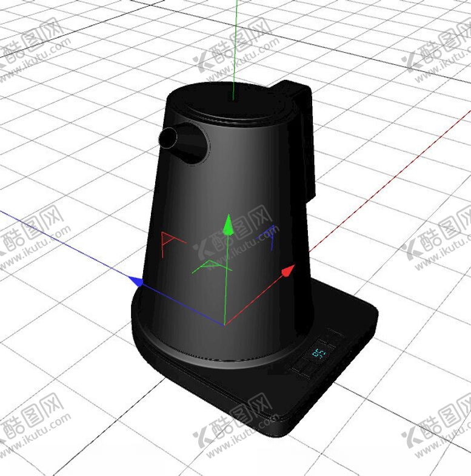Select the kettle's spout in the viewport
Image resolution: width=471 pixels, height=476 pixels.
pyautogui.click(x=183, y=143)
